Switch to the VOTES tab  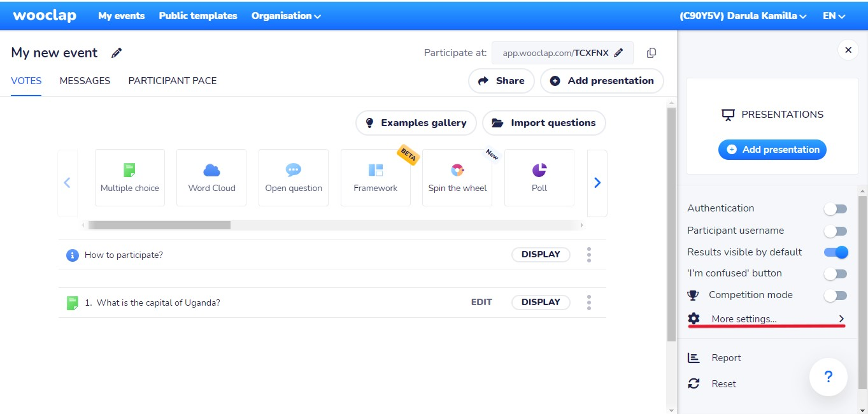click(26, 81)
